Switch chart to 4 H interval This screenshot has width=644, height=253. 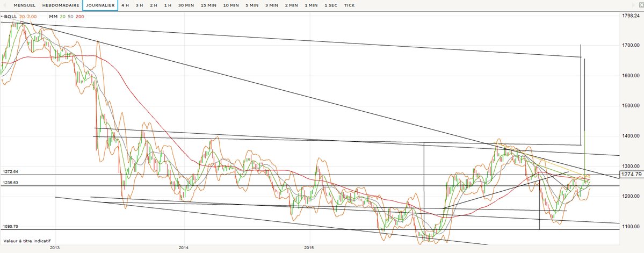(125, 5)
